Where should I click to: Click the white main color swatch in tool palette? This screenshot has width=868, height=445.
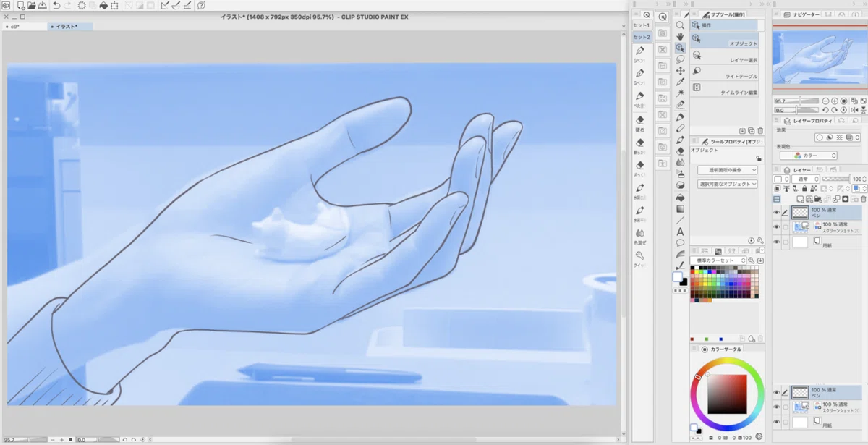(678, 277)
